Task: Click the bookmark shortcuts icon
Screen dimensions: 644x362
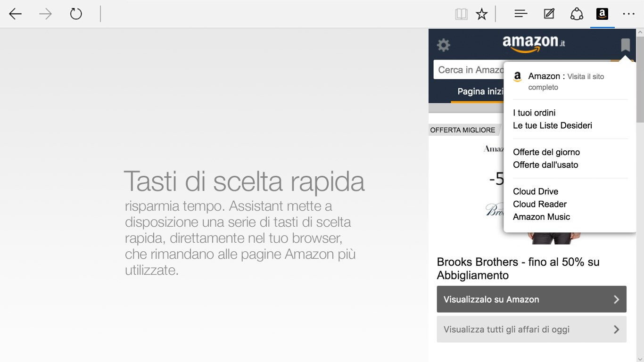Action: click(625, 45)
